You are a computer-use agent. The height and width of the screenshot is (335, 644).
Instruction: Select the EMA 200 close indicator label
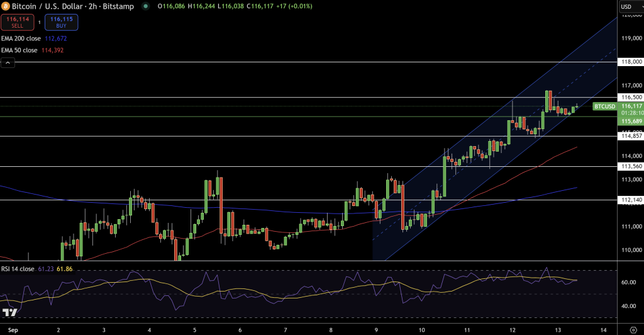(21, 38)
